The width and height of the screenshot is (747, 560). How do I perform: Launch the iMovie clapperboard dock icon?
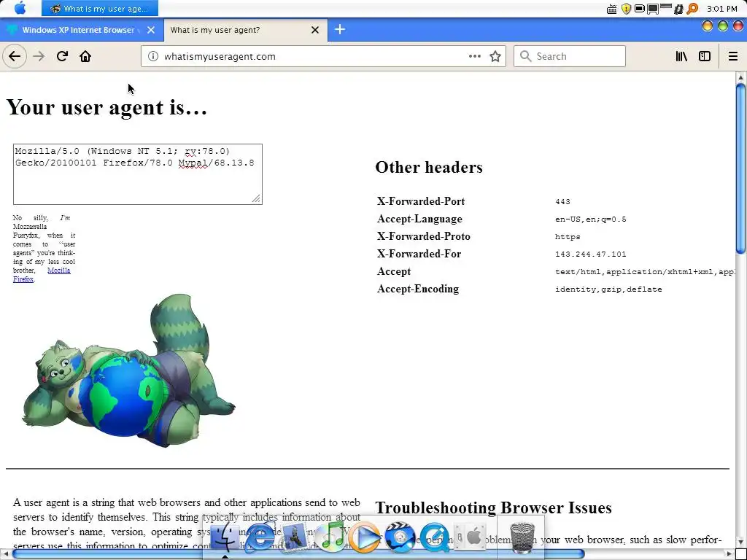click(400, 537)
